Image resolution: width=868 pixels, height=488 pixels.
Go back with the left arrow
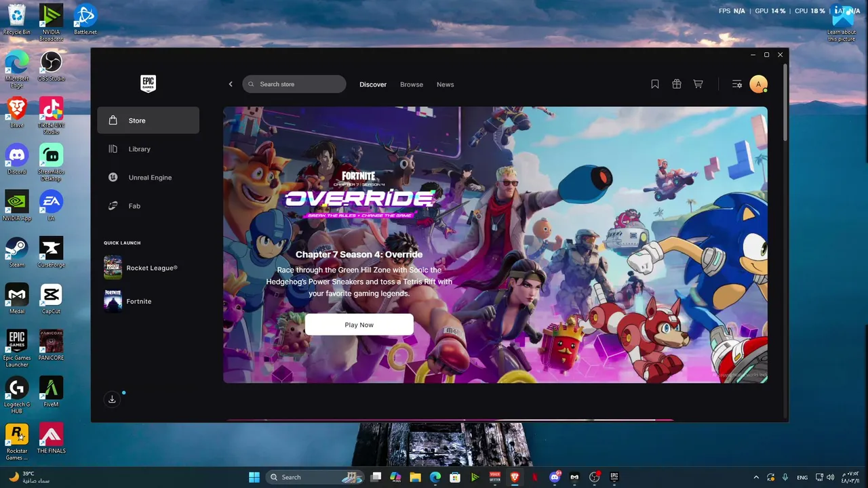click(231, 84)
